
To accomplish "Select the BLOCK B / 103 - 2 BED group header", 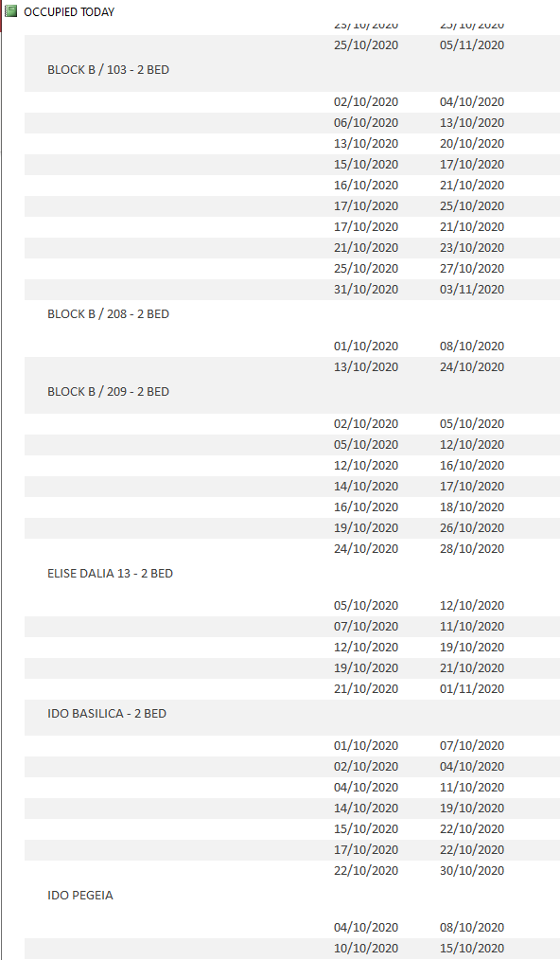I will point(109,70).
